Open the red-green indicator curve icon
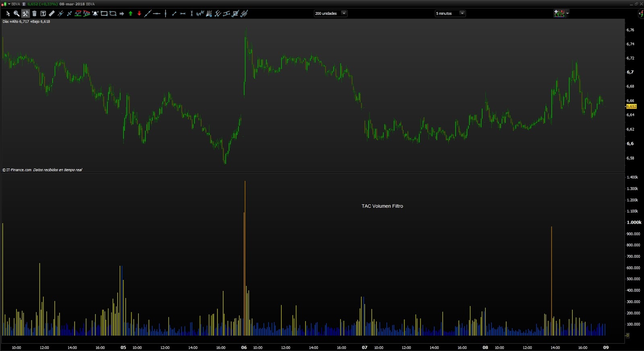The height and width of the screenshot is (351, 644). pyautogui.click(x=78, y=14)
